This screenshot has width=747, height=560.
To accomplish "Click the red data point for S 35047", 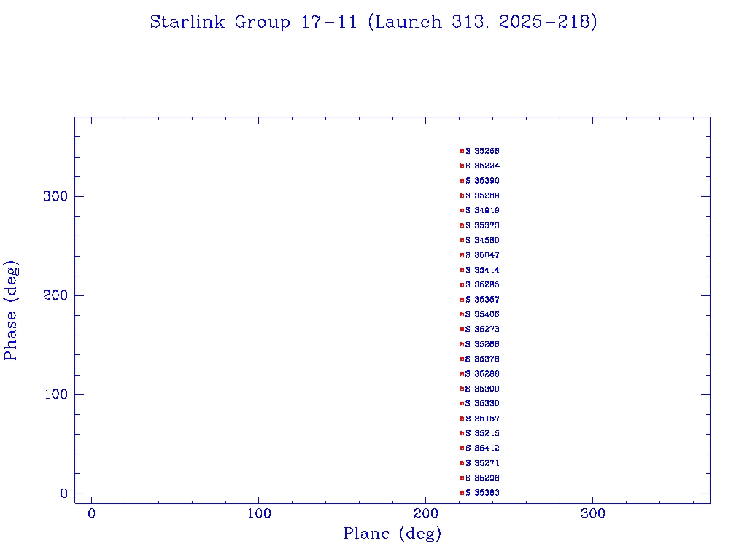I will tap(462, 255).
